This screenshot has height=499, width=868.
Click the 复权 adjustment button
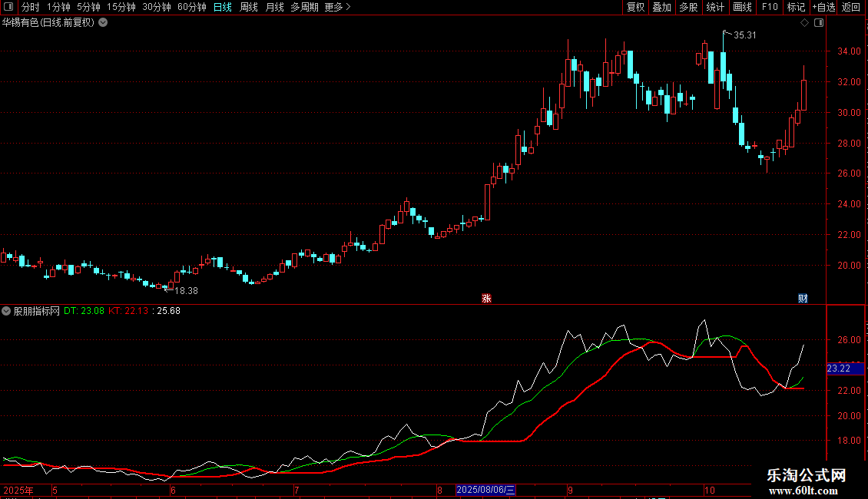pyautogui.click(x=635, y=7)
